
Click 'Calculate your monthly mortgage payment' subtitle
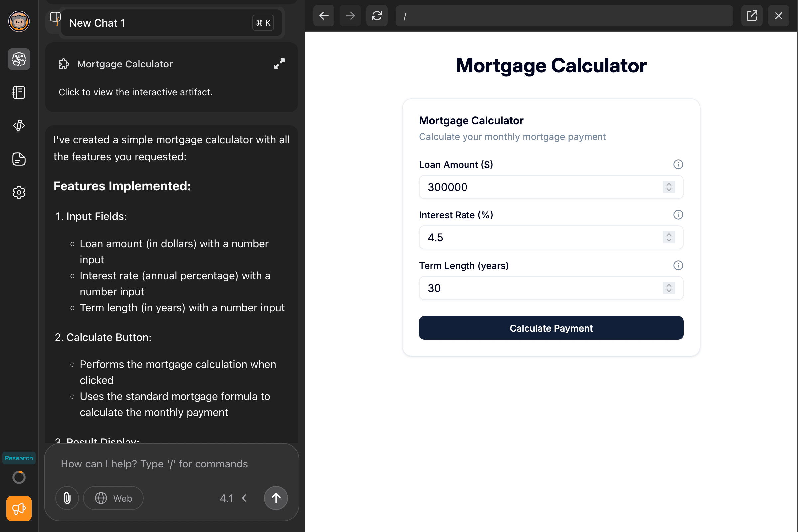click(512, 137)
